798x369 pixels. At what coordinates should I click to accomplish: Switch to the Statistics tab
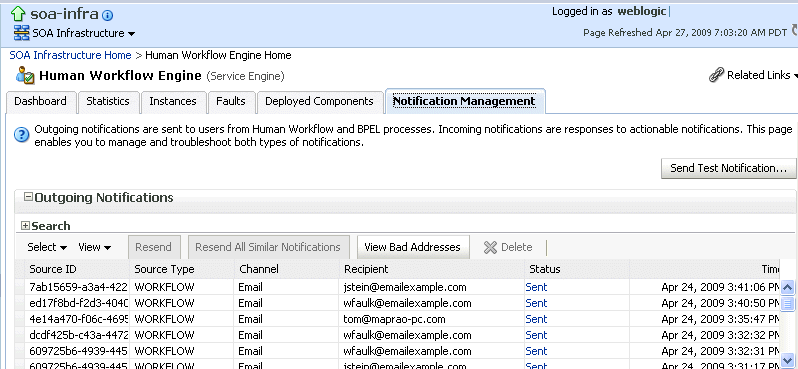(x=108, y=101)
